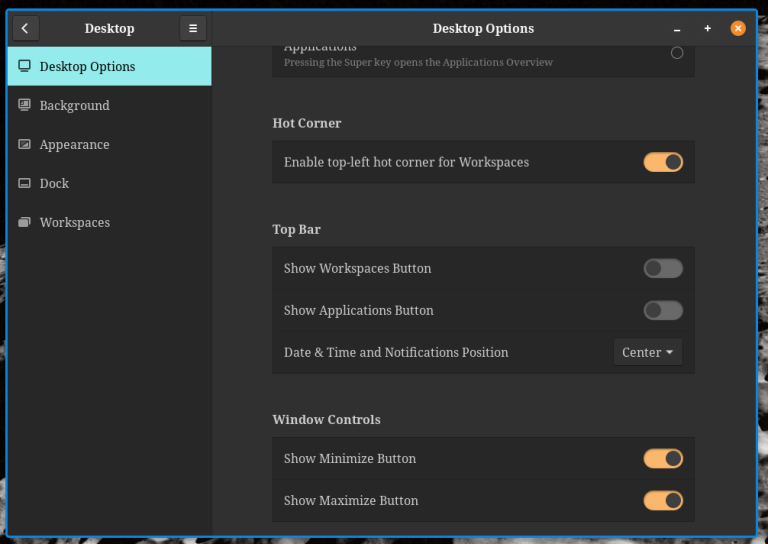
Task: Click the Workspaces sidebar icon
Action: tap(24, 222)
